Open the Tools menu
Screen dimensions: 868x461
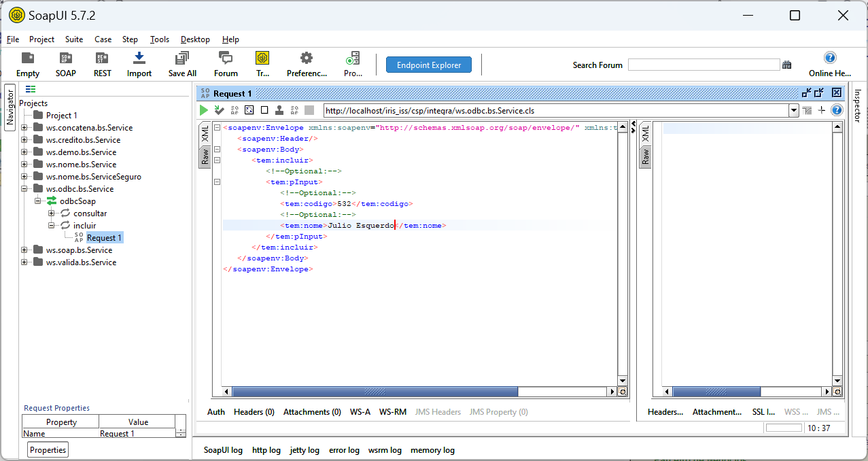point(160,39)
